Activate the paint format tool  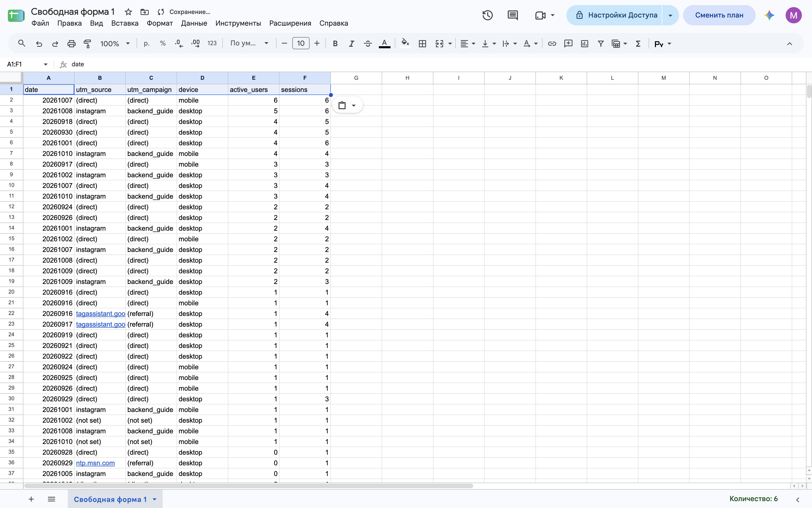pyautogui.click(x=88, y=43)
